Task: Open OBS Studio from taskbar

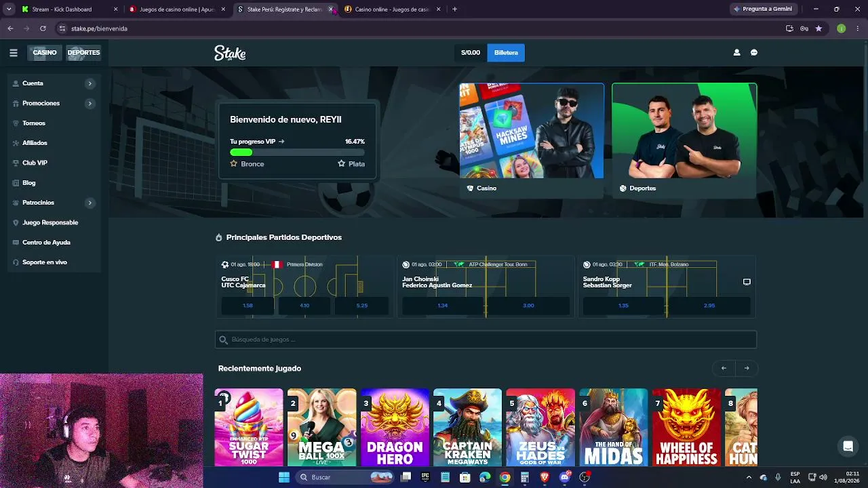Action: (x=585, y=477)
